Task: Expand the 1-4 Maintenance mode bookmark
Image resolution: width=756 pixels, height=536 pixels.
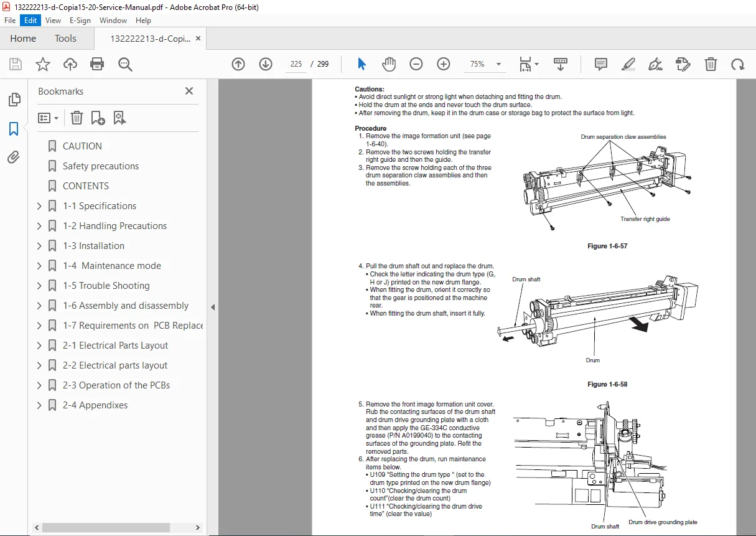Action: click(40, 266)
